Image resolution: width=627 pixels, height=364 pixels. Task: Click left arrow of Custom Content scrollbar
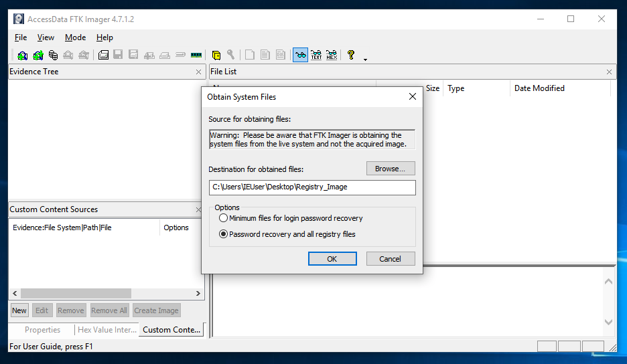pyautogui.click(x=15, y=293)
